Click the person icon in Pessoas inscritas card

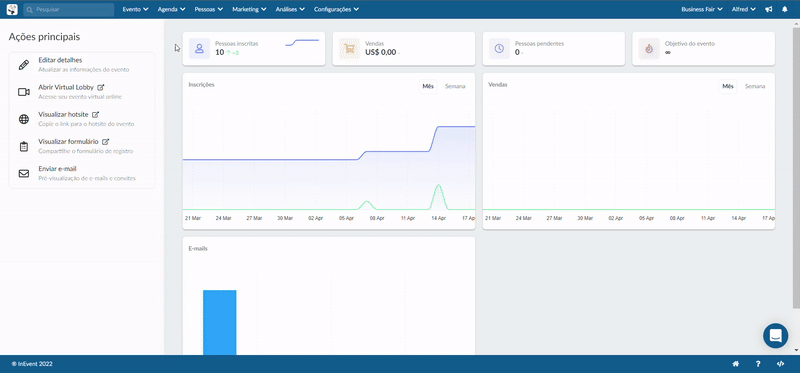coord(199,48)
